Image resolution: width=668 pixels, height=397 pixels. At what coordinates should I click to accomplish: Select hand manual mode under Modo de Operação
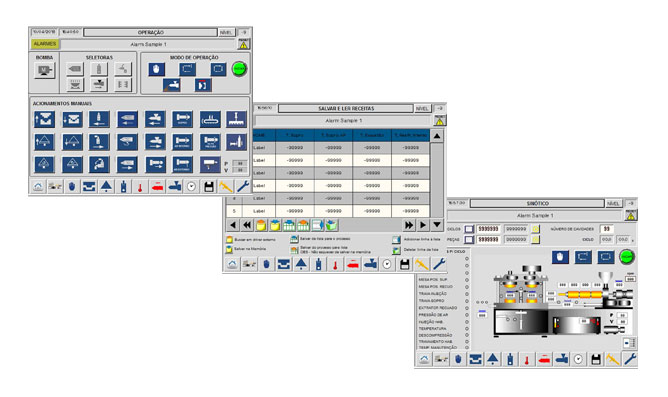[156, 69]
